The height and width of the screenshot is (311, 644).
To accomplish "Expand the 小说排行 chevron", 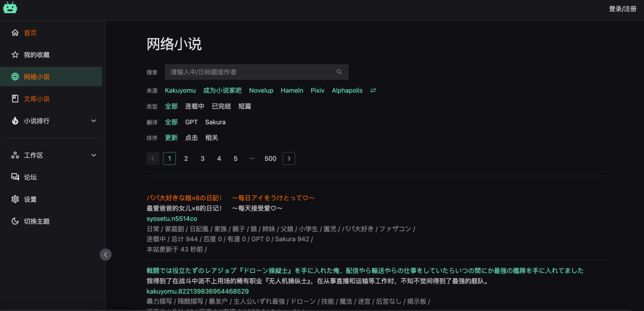I will [94, 121].
